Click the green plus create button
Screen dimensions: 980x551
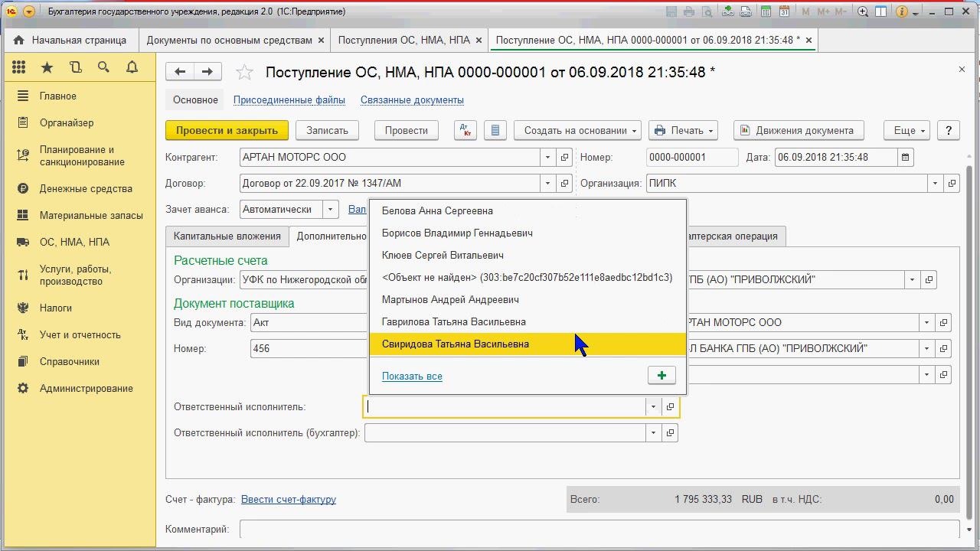(661, 375)
